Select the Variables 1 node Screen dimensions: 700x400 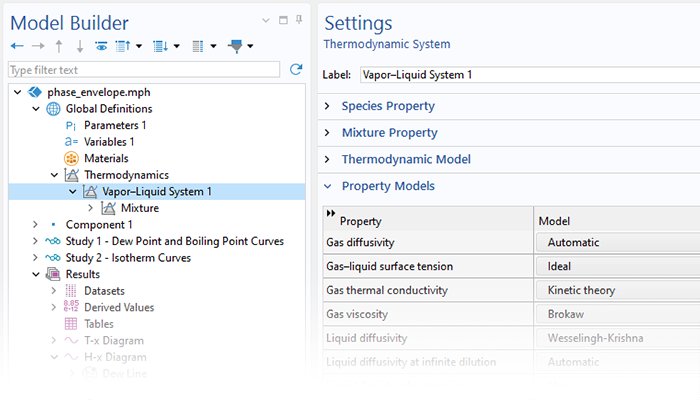pyautogui.click(x=109, y=142)
